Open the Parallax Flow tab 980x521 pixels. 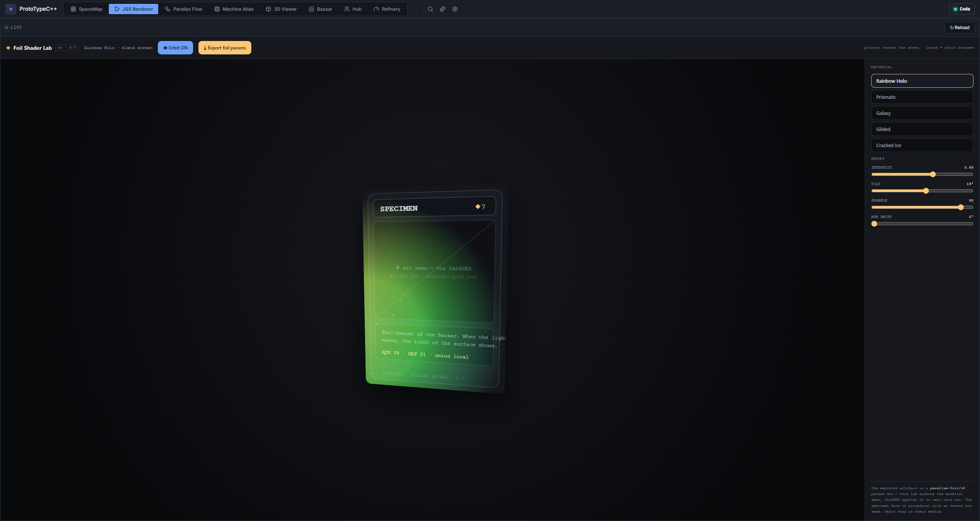click(x=184, y=9)
